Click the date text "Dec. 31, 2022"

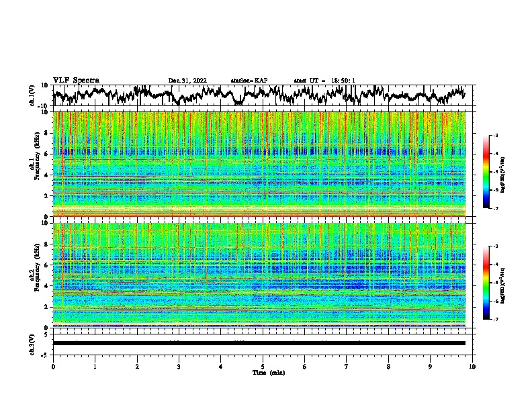tap(187, 81)
